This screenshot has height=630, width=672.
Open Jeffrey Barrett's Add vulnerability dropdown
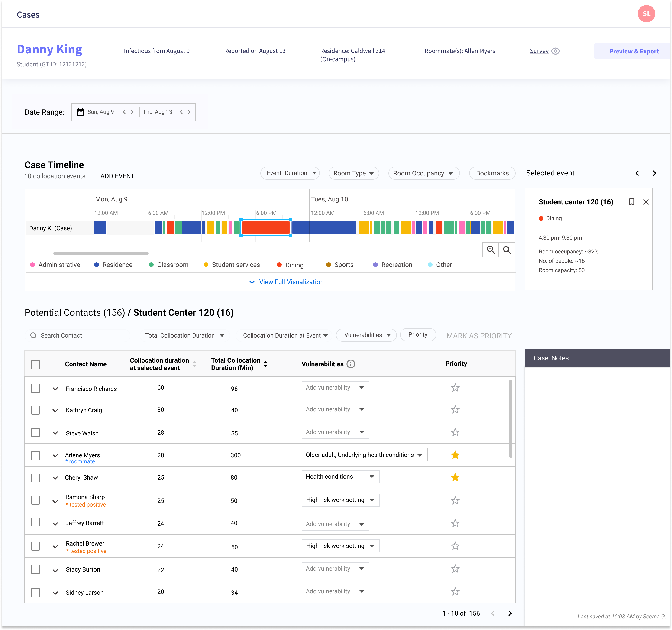click(x=335, y=524)
